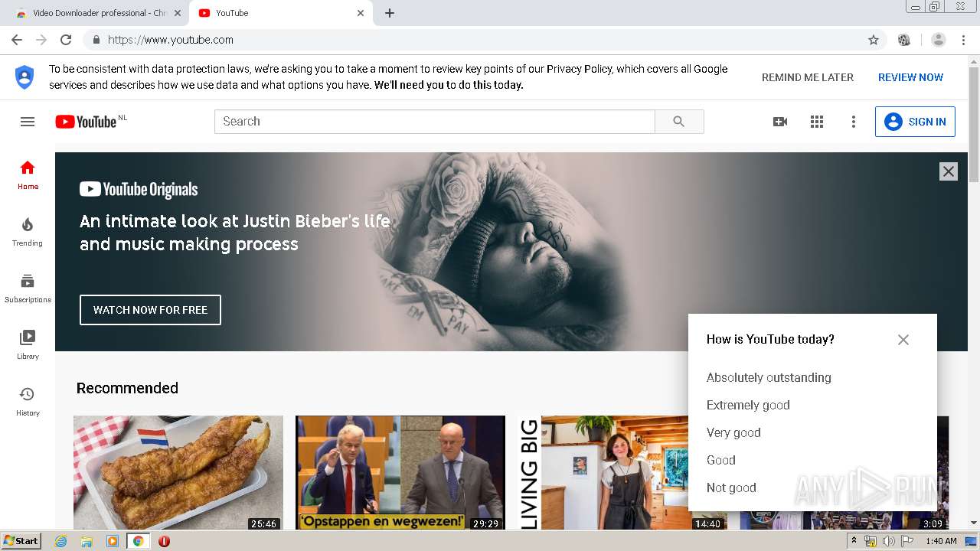Image resolution: width=980 pixels, height=551 pixels.
Task: Open History in the sidebar
Action: [28, 402]
